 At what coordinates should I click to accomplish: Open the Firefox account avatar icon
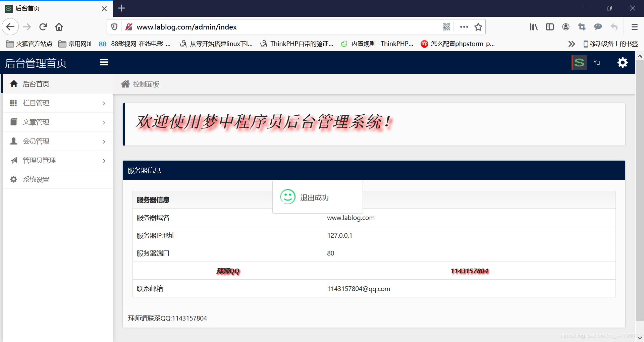pyautogui.click(x=566, y=27)
